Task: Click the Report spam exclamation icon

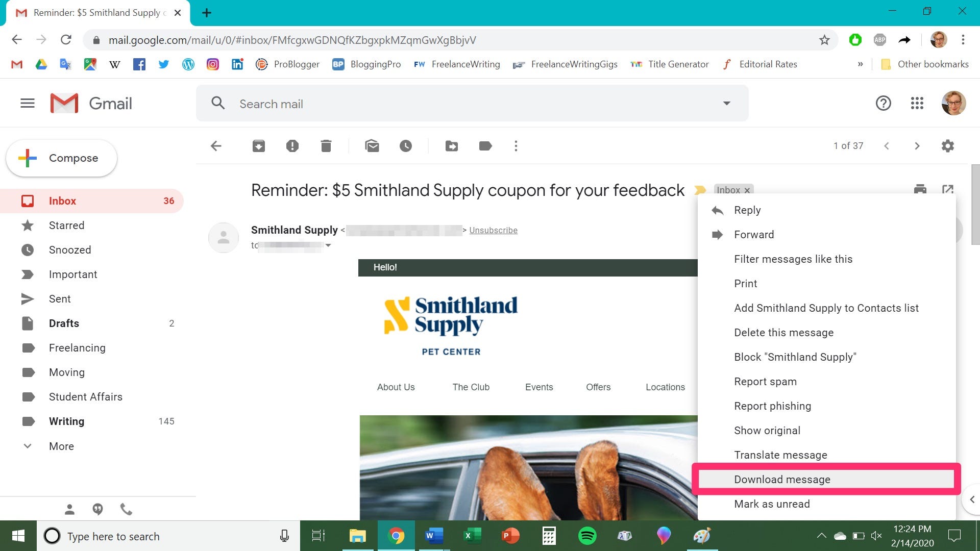Action: pos(292,146)
